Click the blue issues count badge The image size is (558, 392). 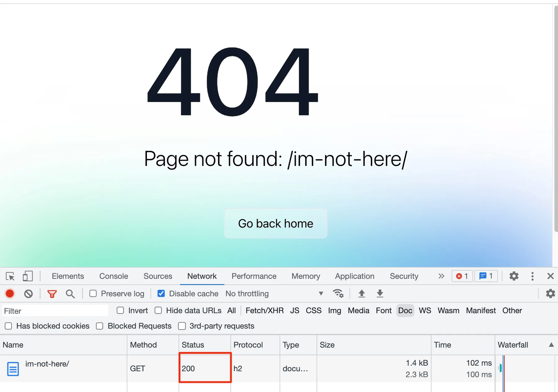pyautogui.click(x=486, y=276)
